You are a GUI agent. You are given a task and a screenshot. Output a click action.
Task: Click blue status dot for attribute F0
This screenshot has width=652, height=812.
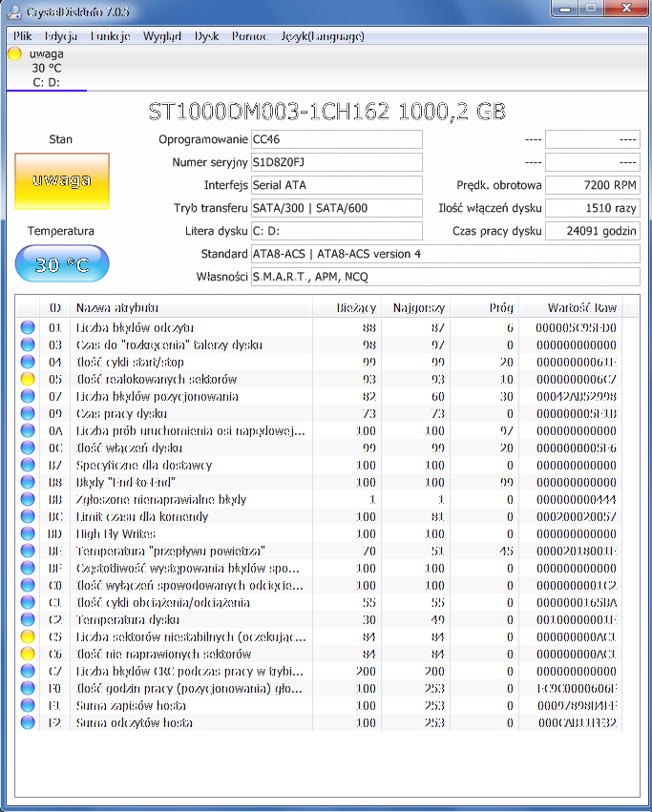(x=28, y=688)
